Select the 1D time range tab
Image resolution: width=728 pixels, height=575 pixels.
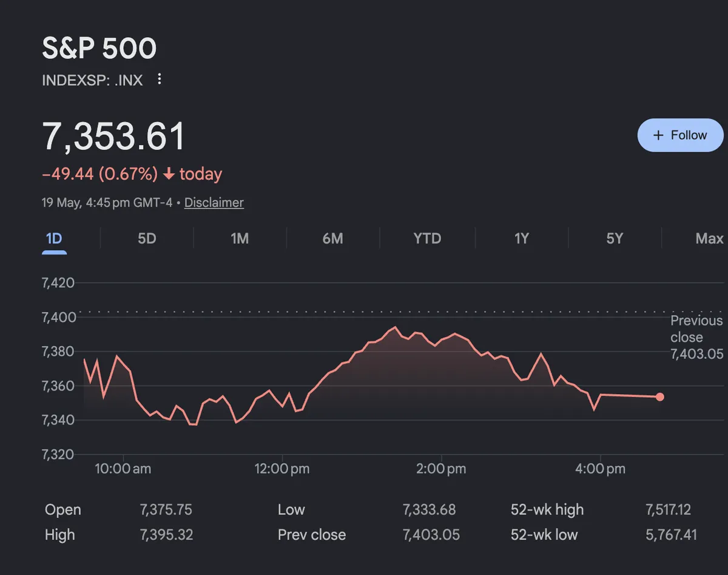[x=54, y=239]
